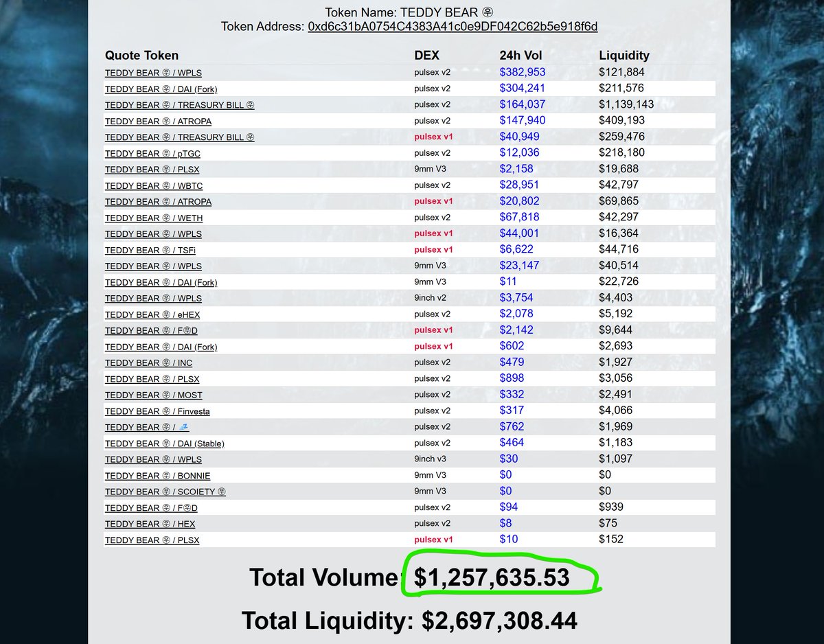Open the TEDDY BEAR / WBTC pair link
This screenshot has width=824, height=644.
[154, 186]
